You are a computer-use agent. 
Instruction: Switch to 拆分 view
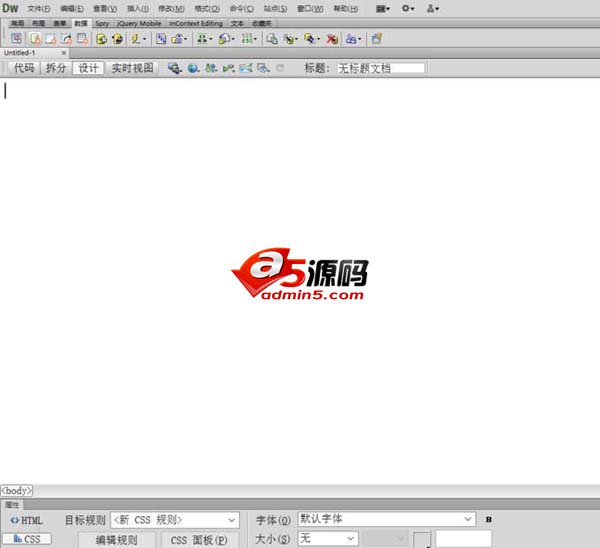point(56,68)
